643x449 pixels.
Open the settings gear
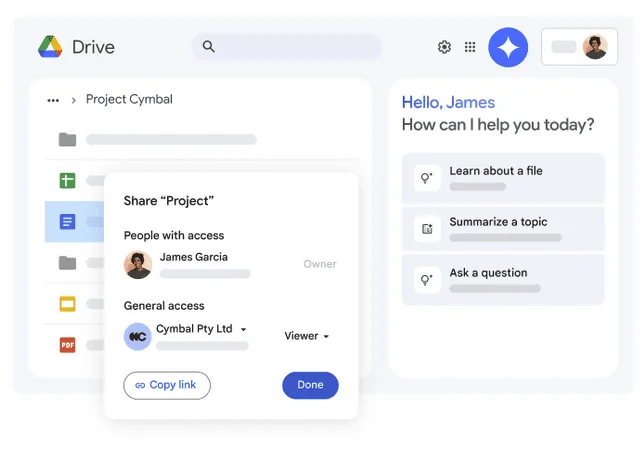pyautogui.click(x=444, y=47)
